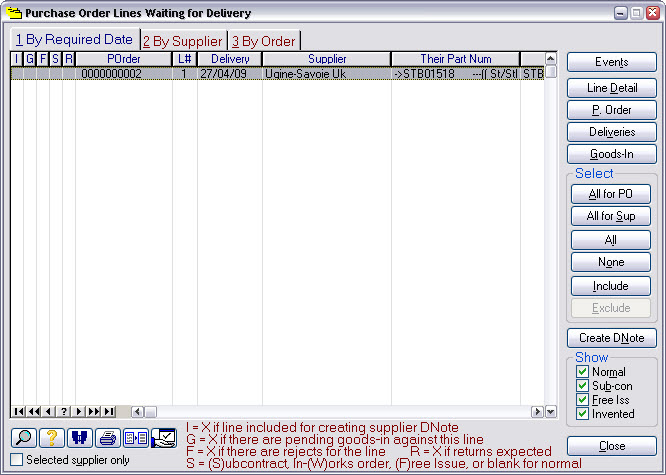
Task: Toggle the Sub-con show checkbox
Action: 582,386
